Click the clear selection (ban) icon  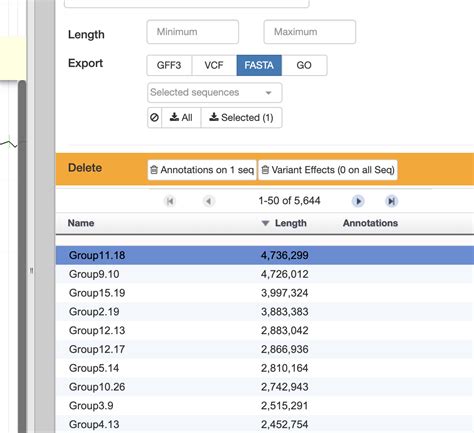154,117
